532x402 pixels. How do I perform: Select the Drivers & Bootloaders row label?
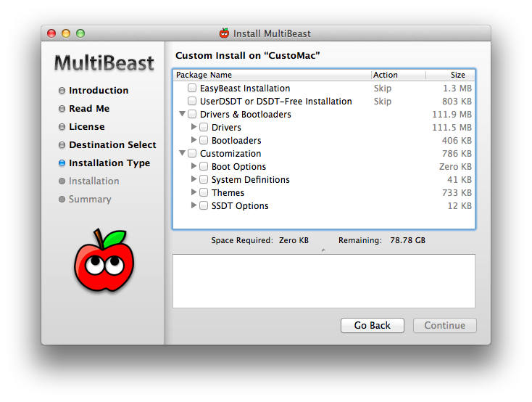[x=245, y=115]
